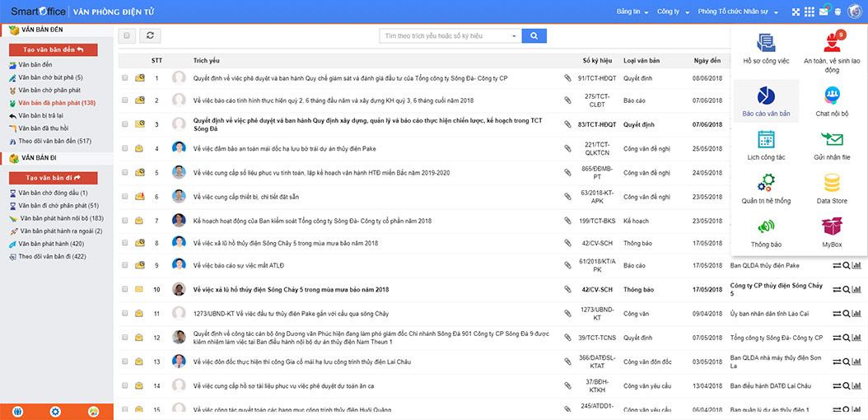Check the checkbox for row 4
The height and width of the screenshot is (420, 868).
[x=124, y=148]
